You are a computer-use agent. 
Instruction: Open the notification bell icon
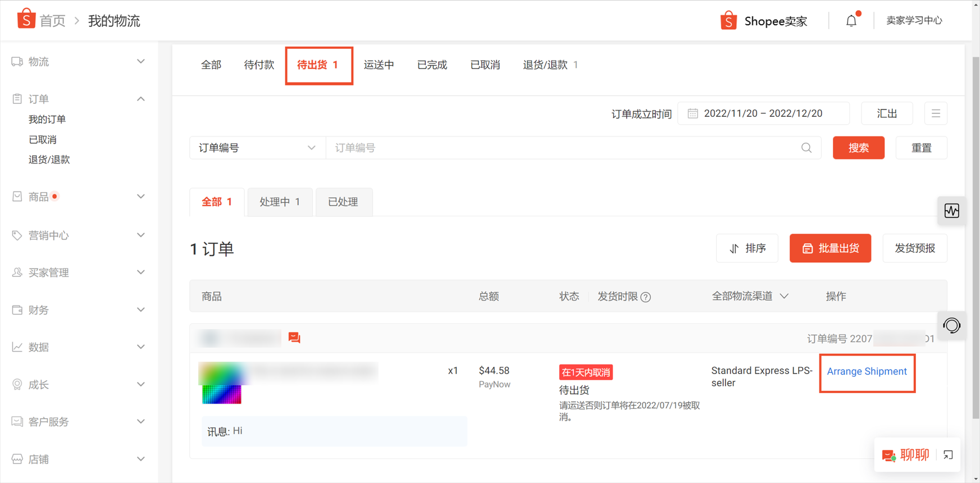click(x=851, y=21)
